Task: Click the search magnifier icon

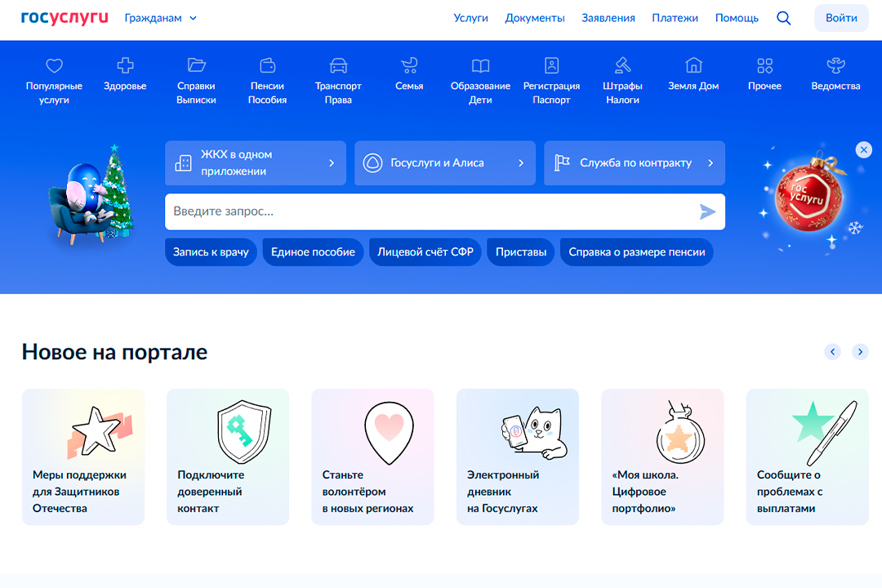Action: click(783, 18)
